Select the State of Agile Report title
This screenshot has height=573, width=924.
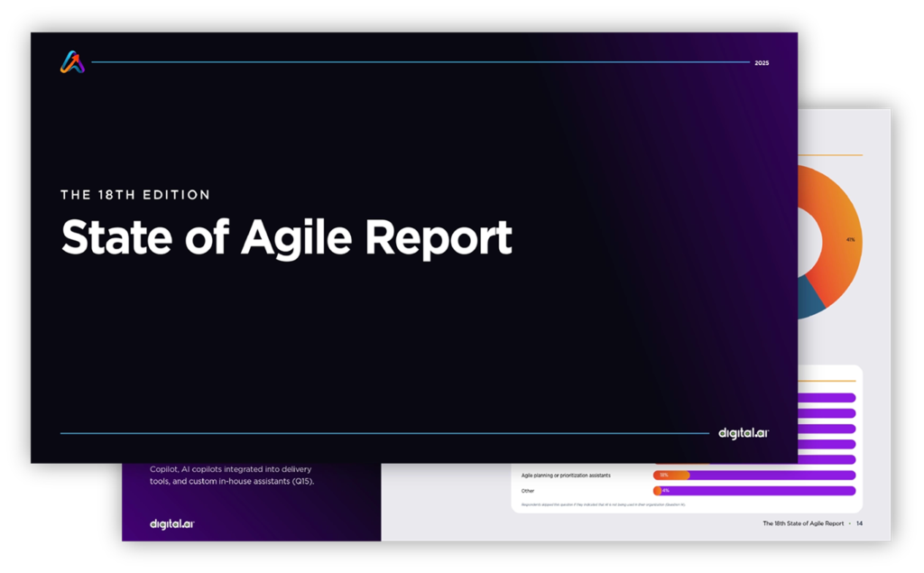click(x=286, y=237)
